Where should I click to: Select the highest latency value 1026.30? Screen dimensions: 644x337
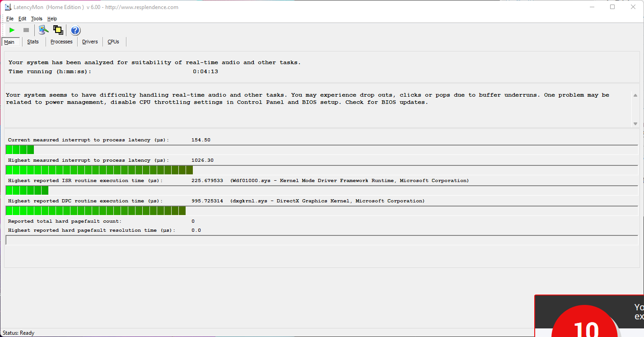202,160
